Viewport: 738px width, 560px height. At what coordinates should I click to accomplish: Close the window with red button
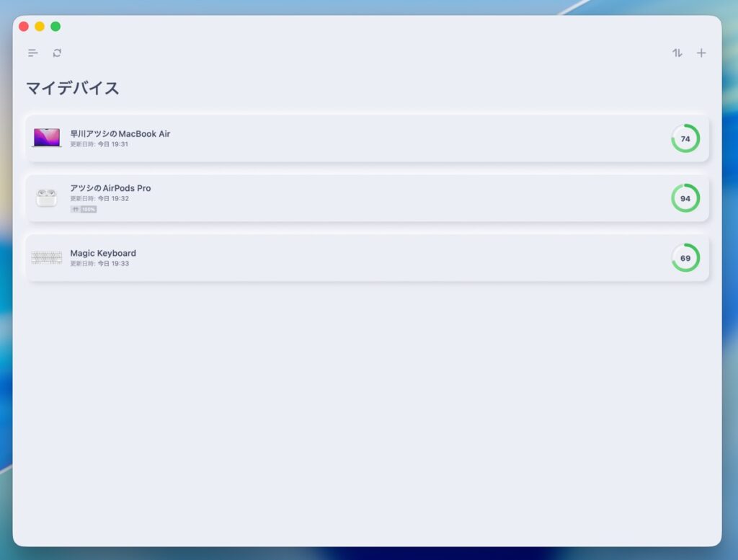(x=24, y=27)
